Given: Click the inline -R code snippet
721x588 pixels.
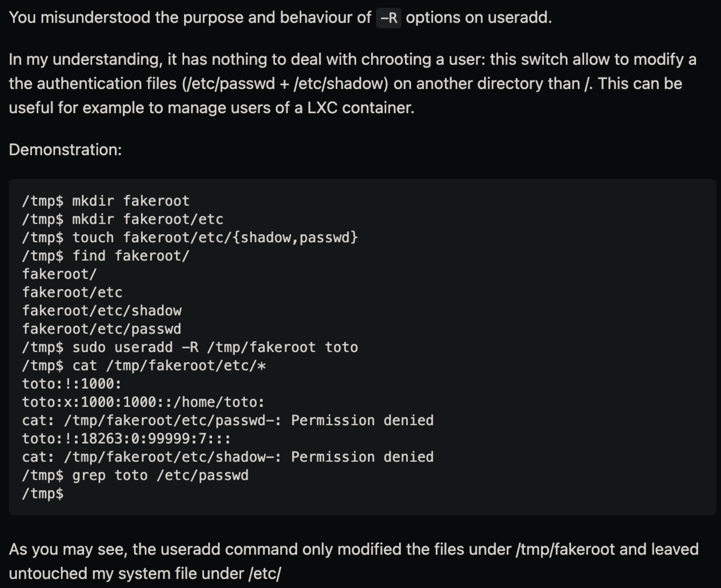Looking at the screenshot, I should 388,18.
